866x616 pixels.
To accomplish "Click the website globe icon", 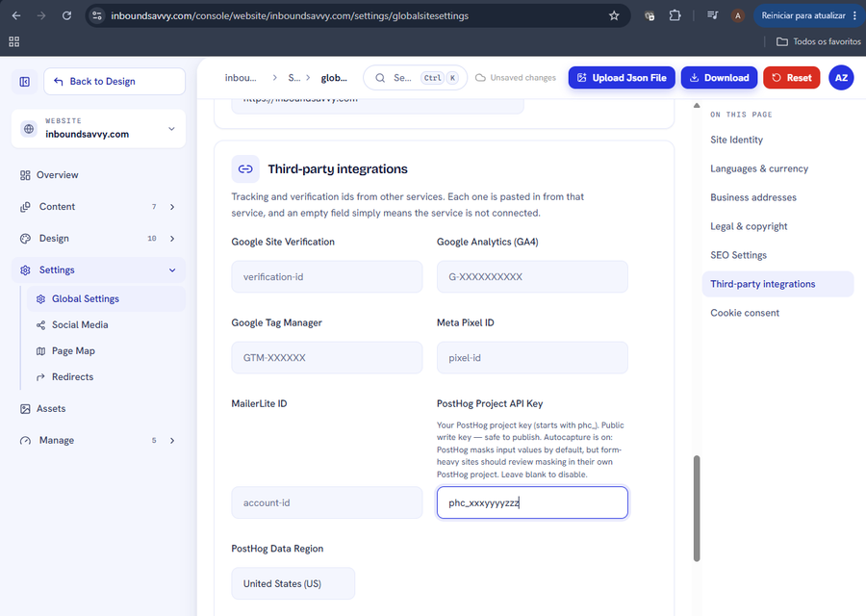I will click(x=29, y=129).
